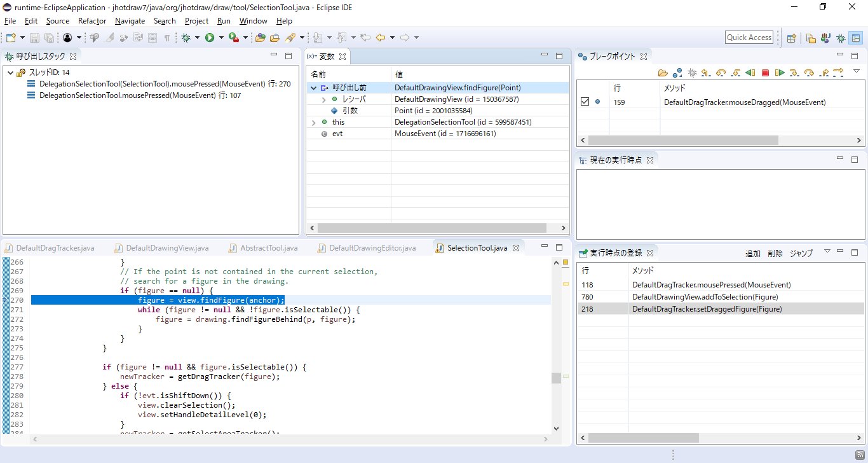Switch to the Java perspective icon
Screen dimensions: 868x463
[x=826, y=38]
